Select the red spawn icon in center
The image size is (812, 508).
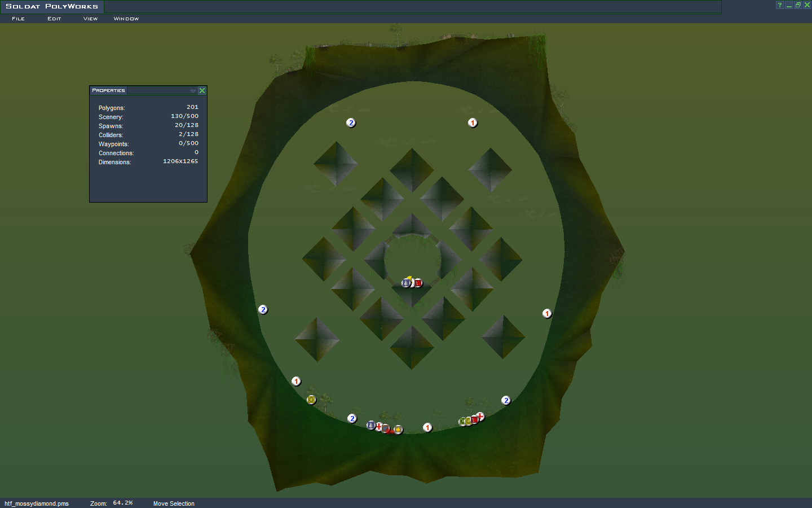tap(418, 283)
